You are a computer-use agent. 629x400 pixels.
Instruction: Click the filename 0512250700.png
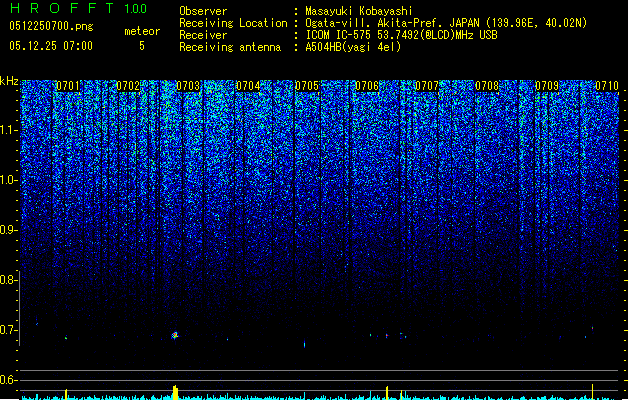click(x=51, y=26)
